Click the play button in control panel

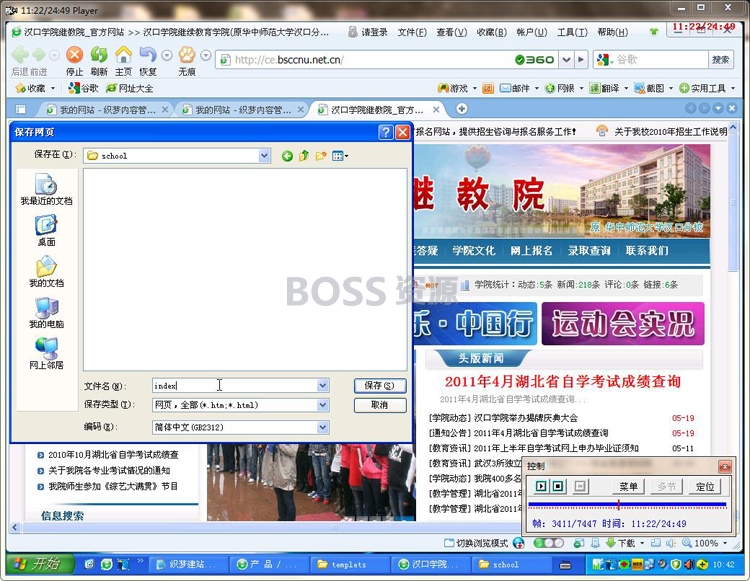[x=541, y=486]
